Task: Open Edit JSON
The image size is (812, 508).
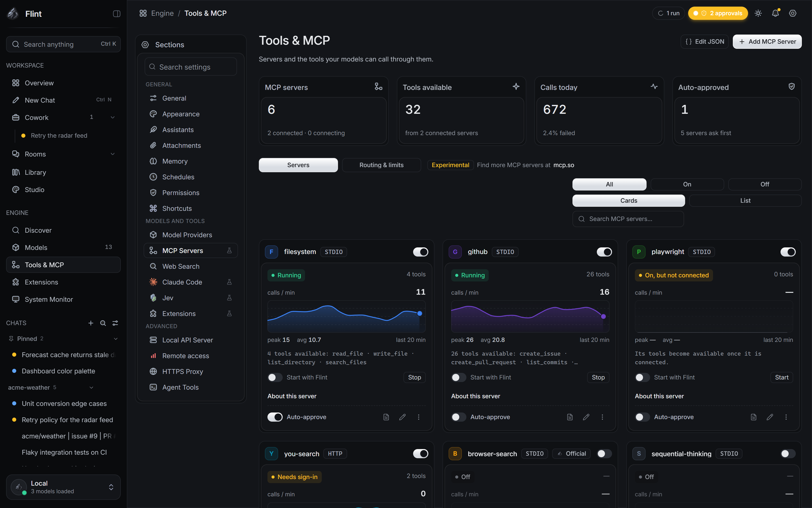Action: pyautogui.click(x=704, y=42)
